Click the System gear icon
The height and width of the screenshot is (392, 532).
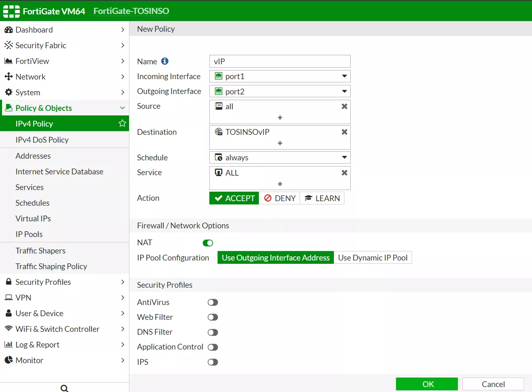[x=8, y=92]
